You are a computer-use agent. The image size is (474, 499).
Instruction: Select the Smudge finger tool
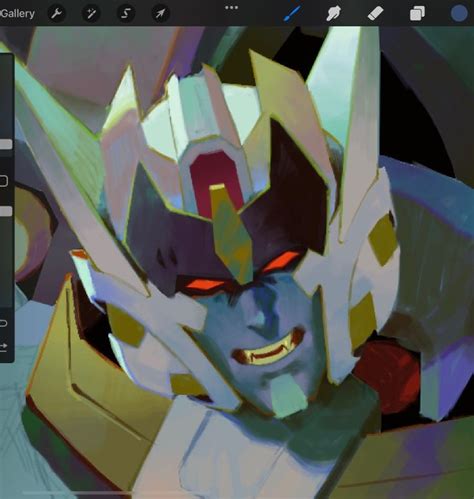pyautogui.click(x=333, y=14)
